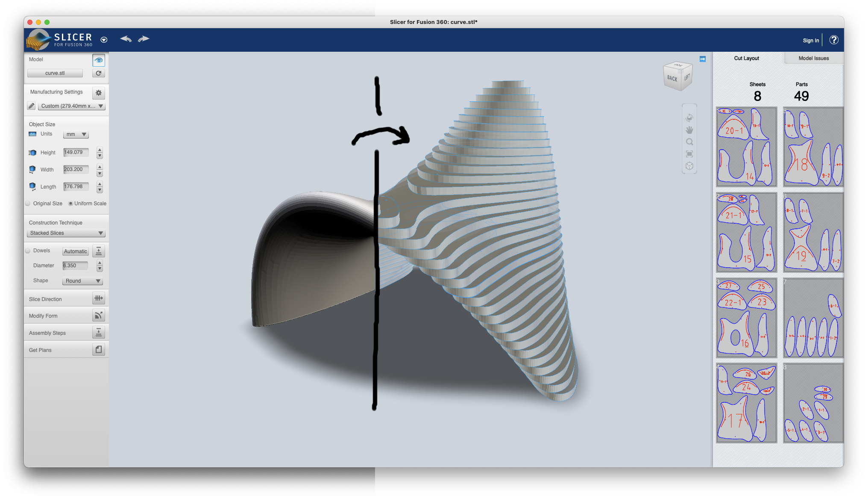Click the Length value field
Screen dimensions: 868x499
pos(76,186)
